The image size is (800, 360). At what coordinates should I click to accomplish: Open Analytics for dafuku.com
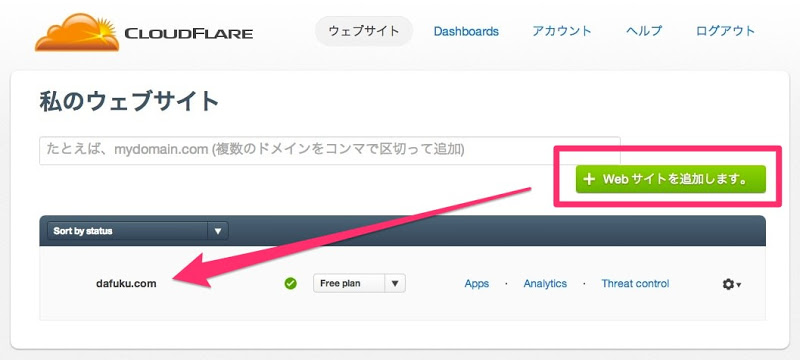545,284
